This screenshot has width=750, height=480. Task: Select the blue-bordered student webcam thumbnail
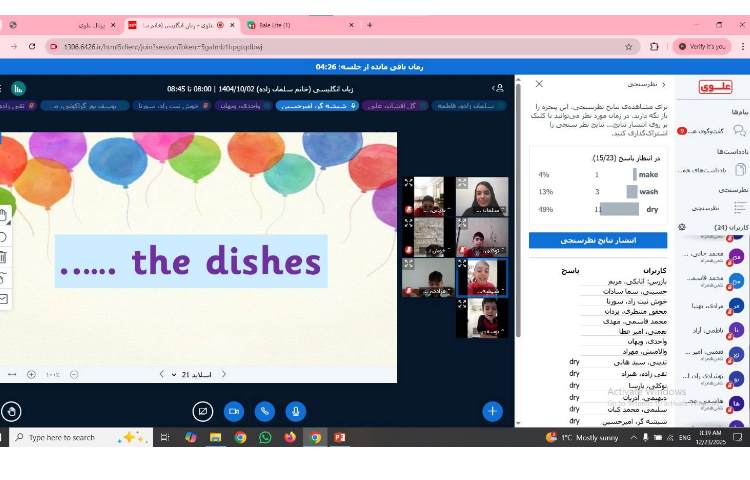(x=482, y=277)
